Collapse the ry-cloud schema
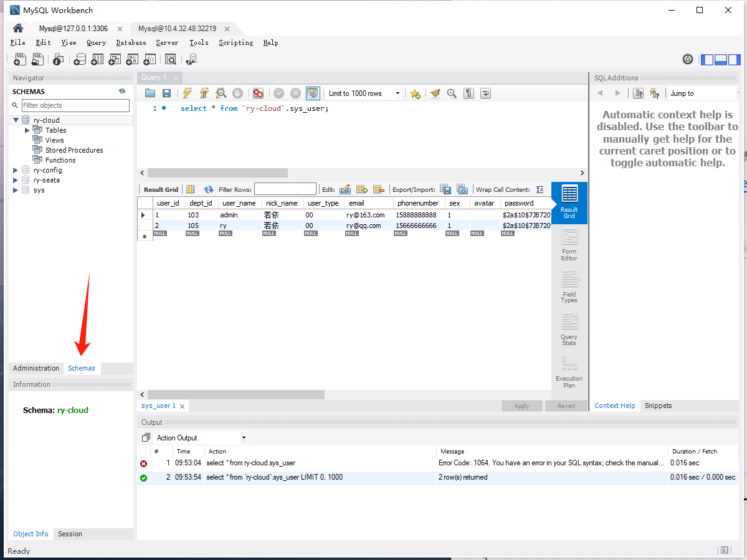Screen dimensions: 747x560 click(16, 120)
